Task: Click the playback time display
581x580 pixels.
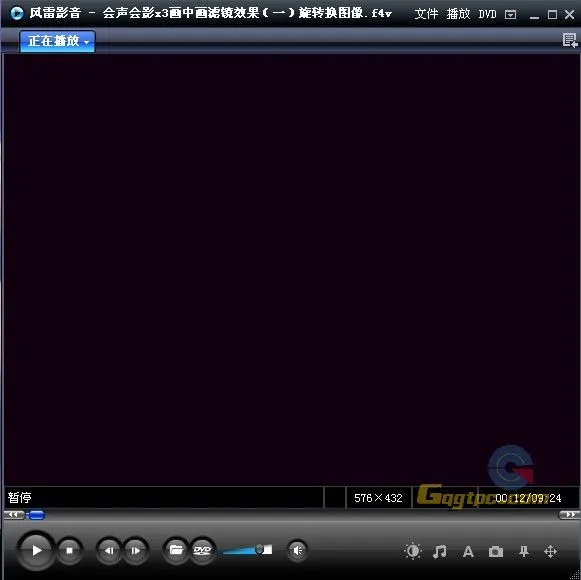Action: [x=528, y=498]
